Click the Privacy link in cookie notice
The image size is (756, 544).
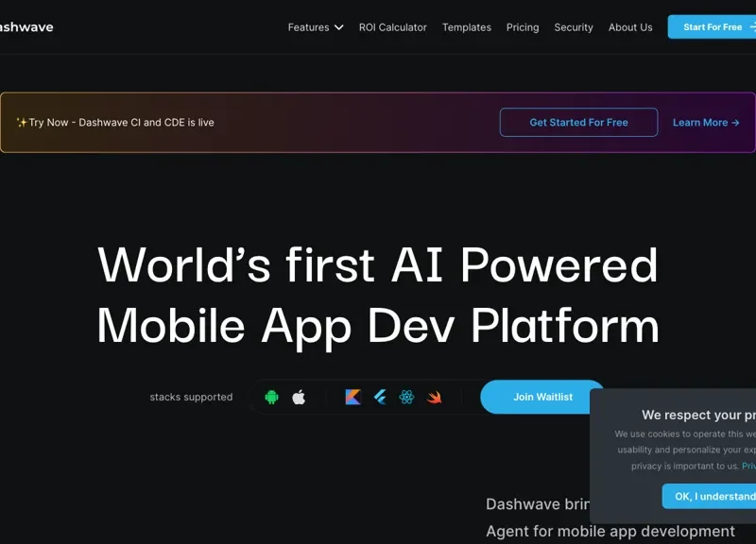pyautogui.click(x=748, y=466)
